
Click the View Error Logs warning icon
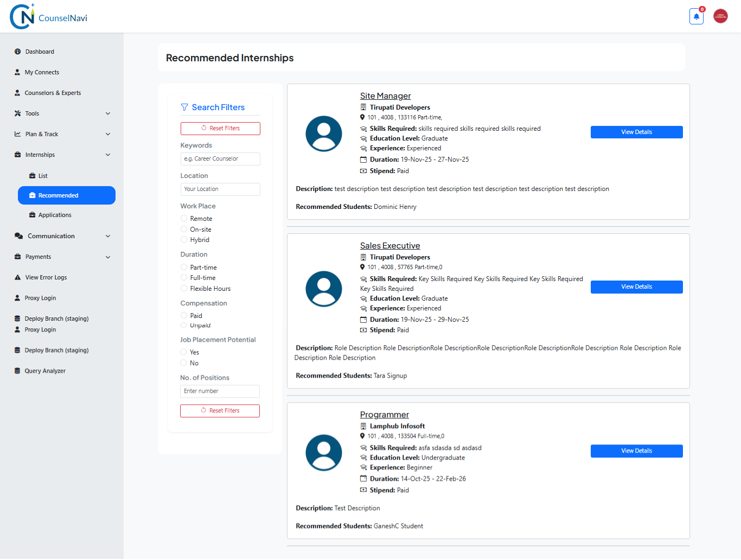point(18,277)
